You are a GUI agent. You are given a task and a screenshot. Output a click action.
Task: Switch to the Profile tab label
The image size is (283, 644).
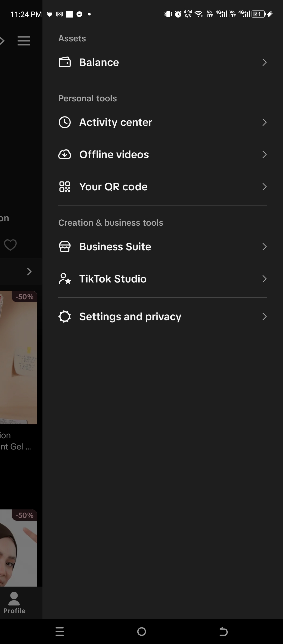point(14,611)
